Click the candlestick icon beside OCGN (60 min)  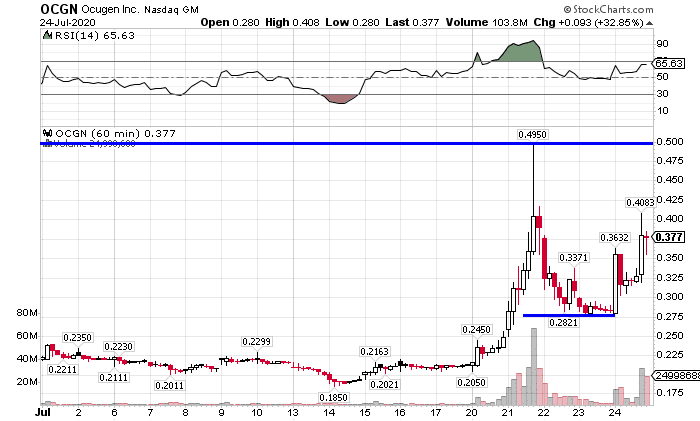(x=47, y=133)
